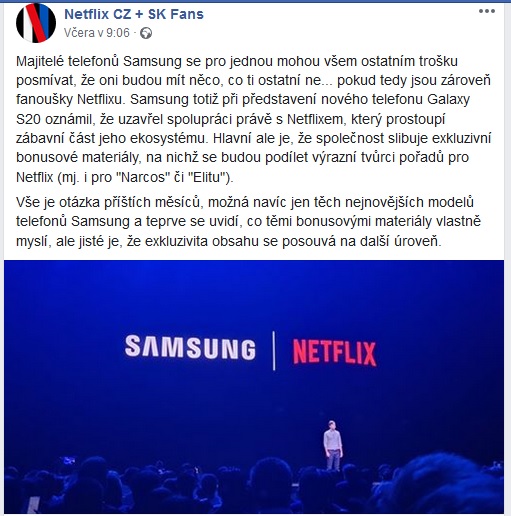
Task: Click the word 'Netflixem' in the post
Action: pos(315,119)
